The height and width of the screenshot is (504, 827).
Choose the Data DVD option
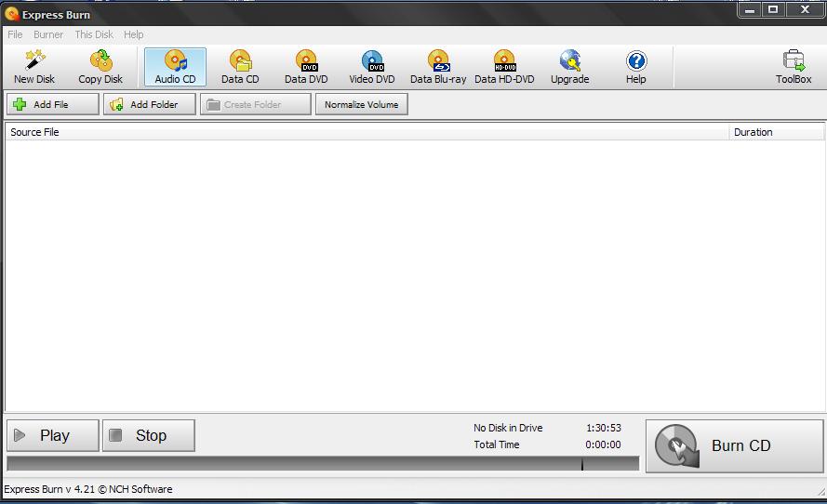[306, 68]
